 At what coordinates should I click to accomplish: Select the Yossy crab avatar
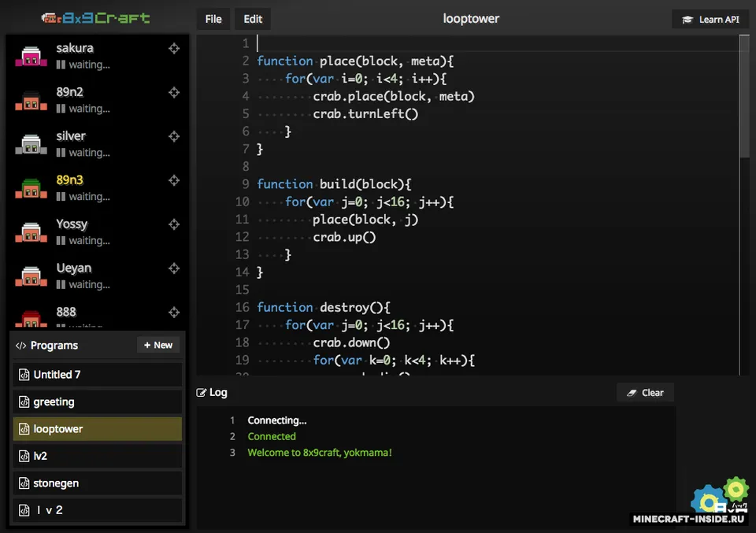click(31, 231)
